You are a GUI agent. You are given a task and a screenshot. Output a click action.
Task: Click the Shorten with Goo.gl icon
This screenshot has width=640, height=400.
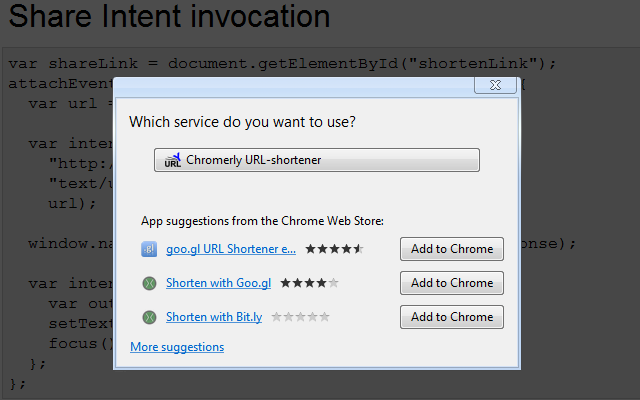(x=149, y=283)
